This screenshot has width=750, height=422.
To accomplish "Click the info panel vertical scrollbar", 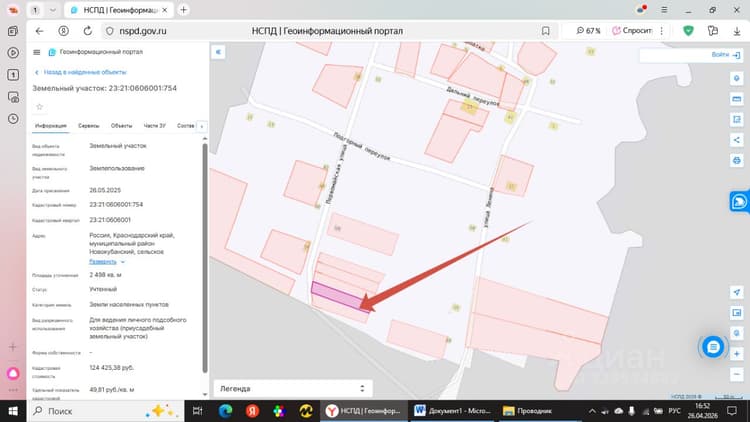I will click(205, 258).
